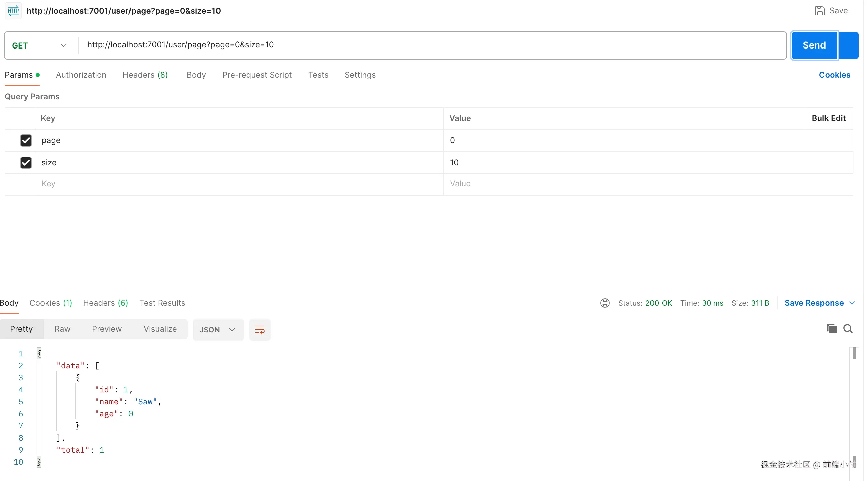The image size is (868, 481).
Task: Click the HTTP request type icon
Action: [x=13, y=11]
